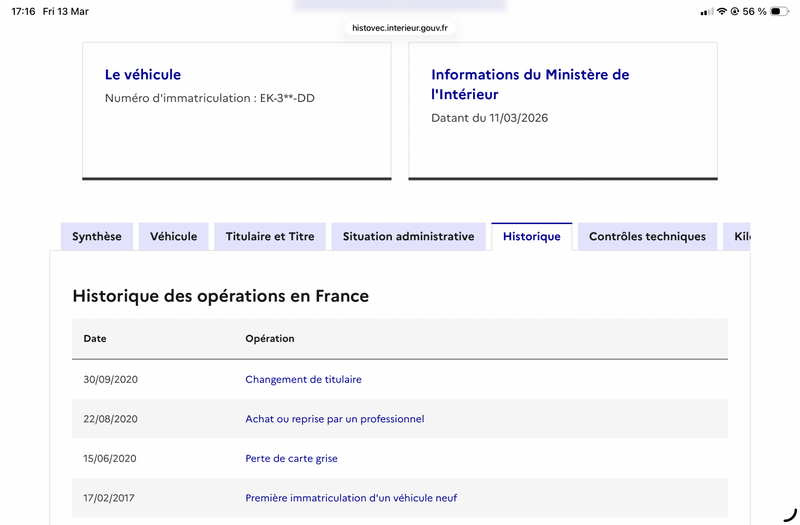Select the date 22/08/2020
This screenshot has height=525, width=800.
pyautogui.click(x=111, y=419)
